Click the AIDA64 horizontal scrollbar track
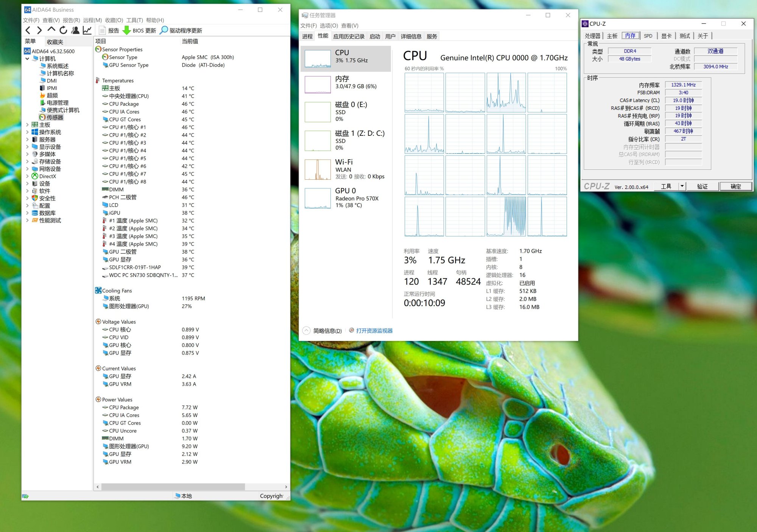Image resolution: width=757 pixels, height=532 pixels. 265,487
